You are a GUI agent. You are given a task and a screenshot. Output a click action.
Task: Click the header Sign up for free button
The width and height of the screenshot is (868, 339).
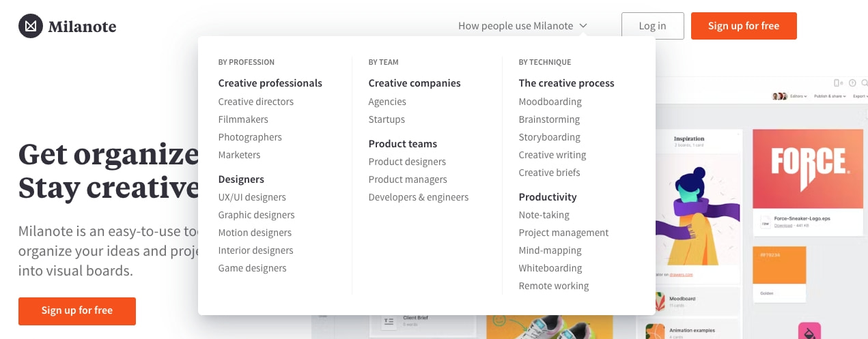(744, 26)
